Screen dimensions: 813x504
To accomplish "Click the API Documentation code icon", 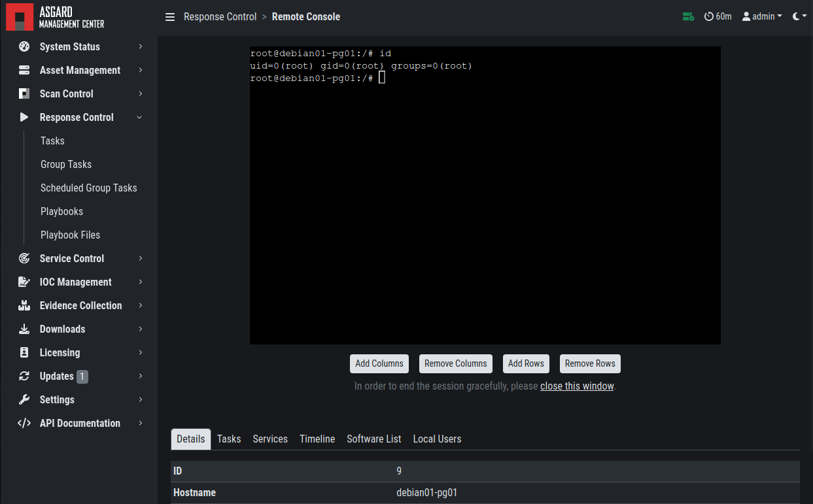I will pyautogui.click(x=24, y=423).
